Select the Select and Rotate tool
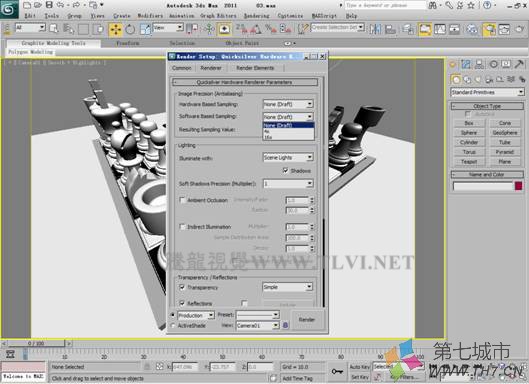529x384 pixels. pyautogui.click(x=130, y=30)
